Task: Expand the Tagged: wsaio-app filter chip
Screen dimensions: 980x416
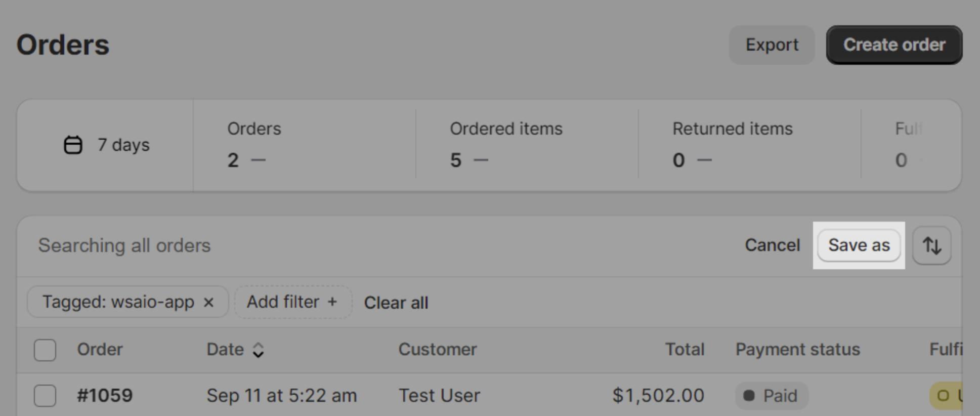Action: [x=118, y=302]
